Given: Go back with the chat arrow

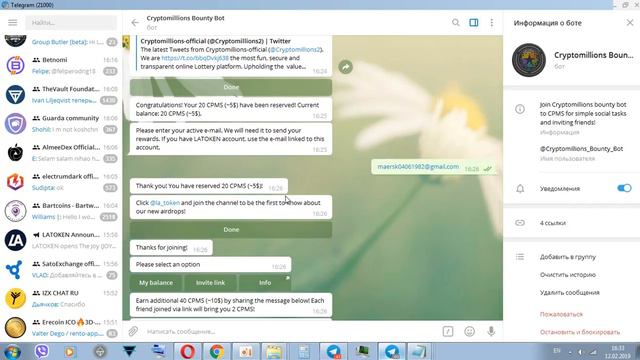Looking at the screenshot, I should point(135,22).
